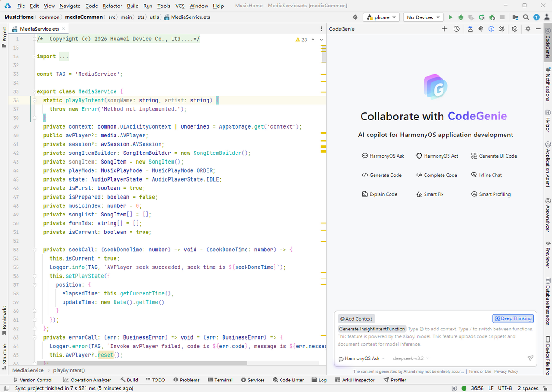This screenshot has height=392, width=552.
Task: Expand the folded import block
Action: (x=34, y=57)
